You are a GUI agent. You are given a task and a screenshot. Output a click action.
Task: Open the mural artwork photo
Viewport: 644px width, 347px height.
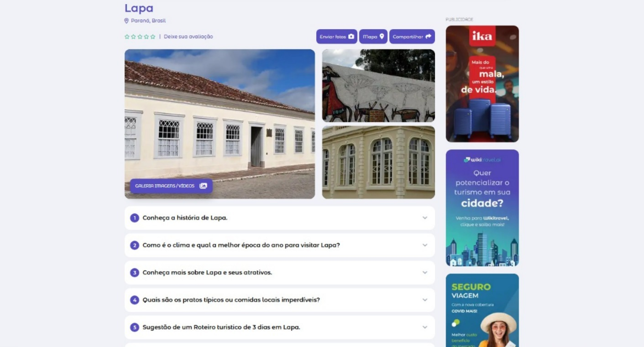point(378,86)
